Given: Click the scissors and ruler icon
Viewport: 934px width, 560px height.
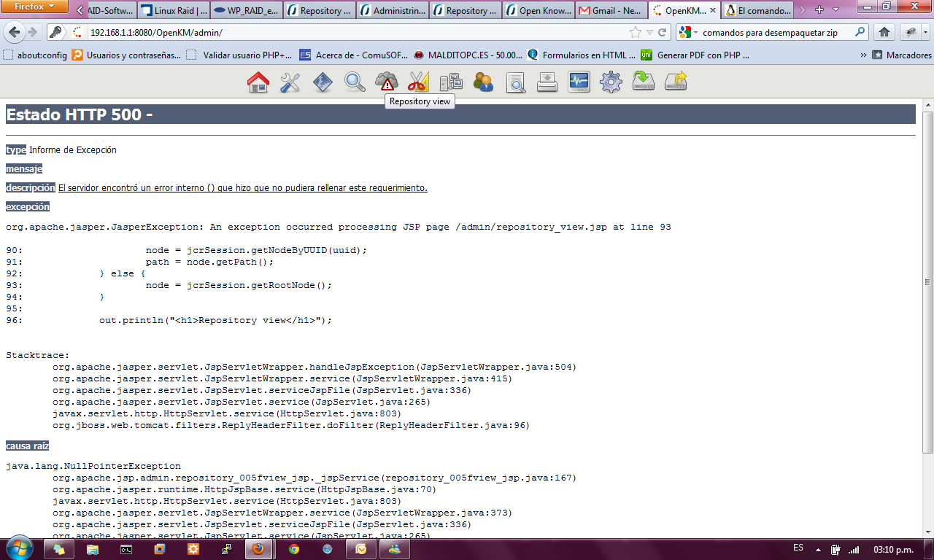Looking at the screenshot, I should (419, 82).
